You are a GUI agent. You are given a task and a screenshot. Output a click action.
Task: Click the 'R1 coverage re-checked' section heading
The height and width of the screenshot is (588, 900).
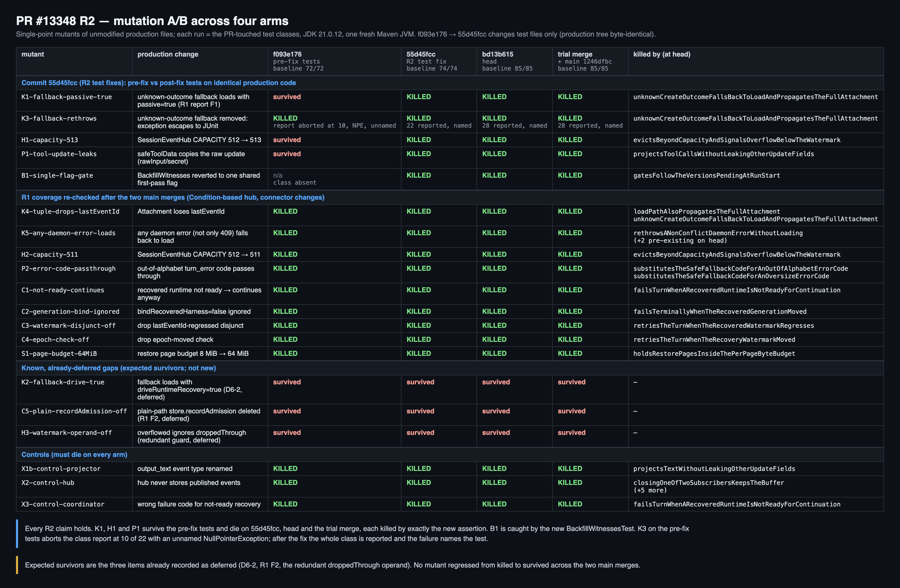173,197
